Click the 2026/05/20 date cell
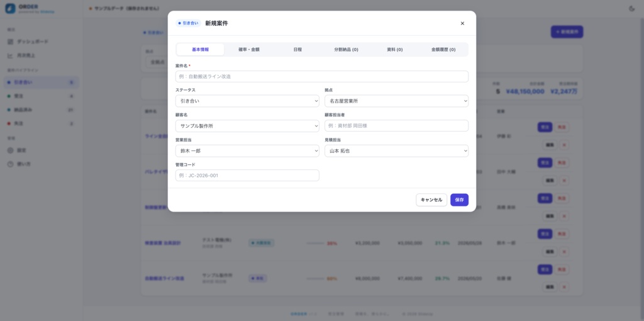 470,279
